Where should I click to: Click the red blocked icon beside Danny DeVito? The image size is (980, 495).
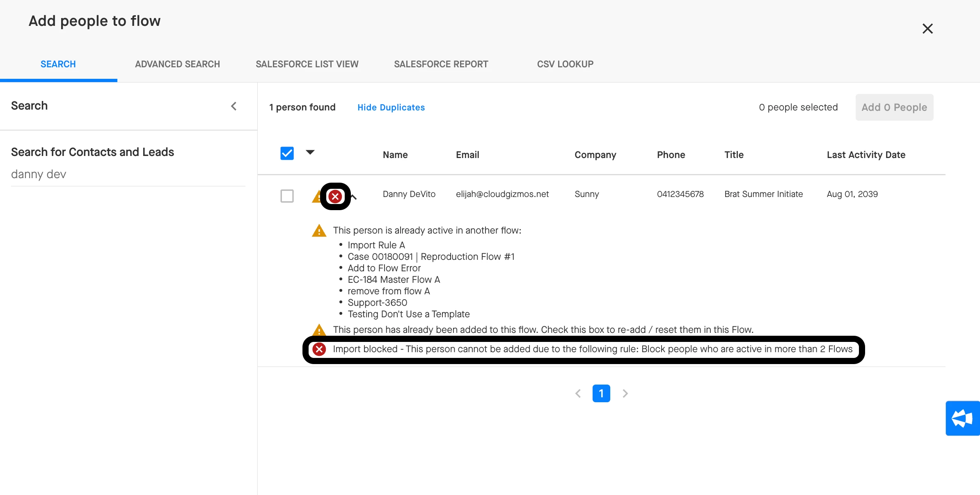(335, 197)
